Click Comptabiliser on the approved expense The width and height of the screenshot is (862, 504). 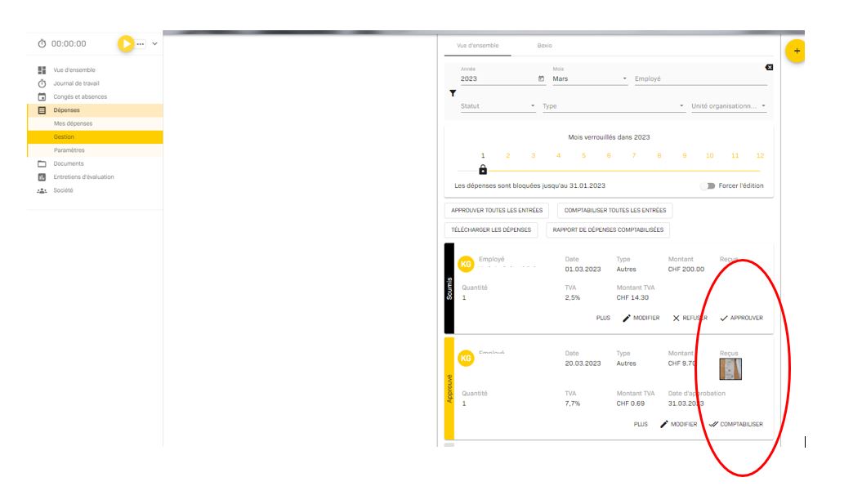tap(736, 424)
